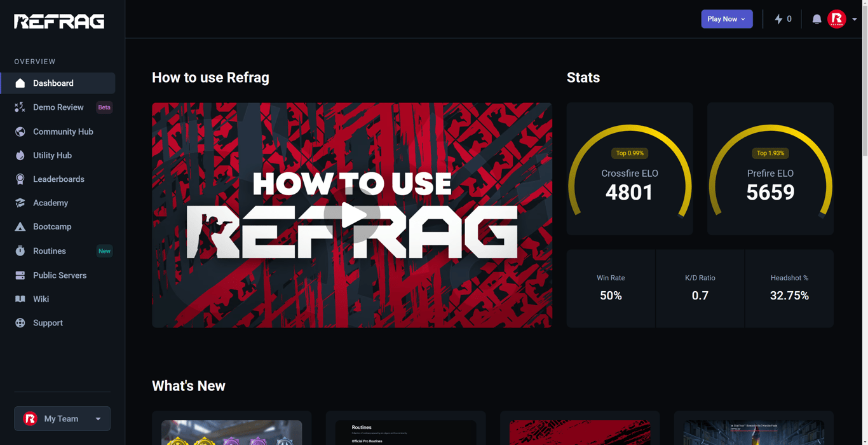Click the user profile avatar
Image resolution: width=868 pixels, height=445 pixels.
(837, 19)
